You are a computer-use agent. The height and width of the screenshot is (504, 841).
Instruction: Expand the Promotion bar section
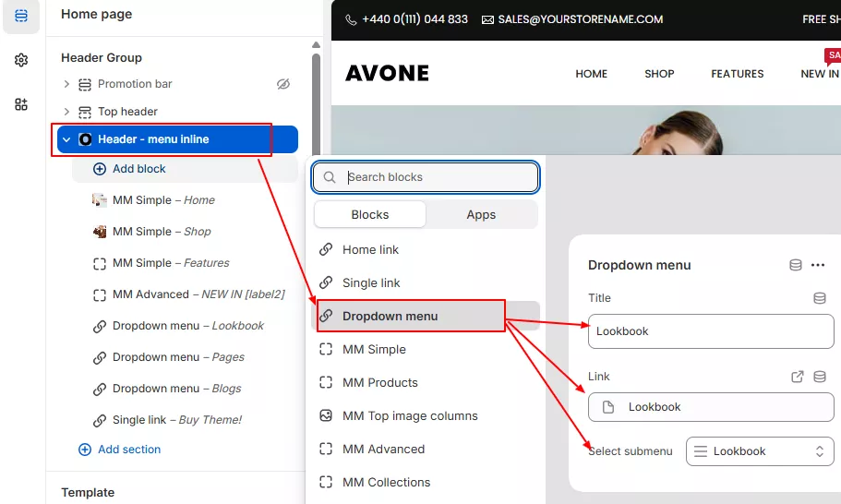click(x=66, y=84)
